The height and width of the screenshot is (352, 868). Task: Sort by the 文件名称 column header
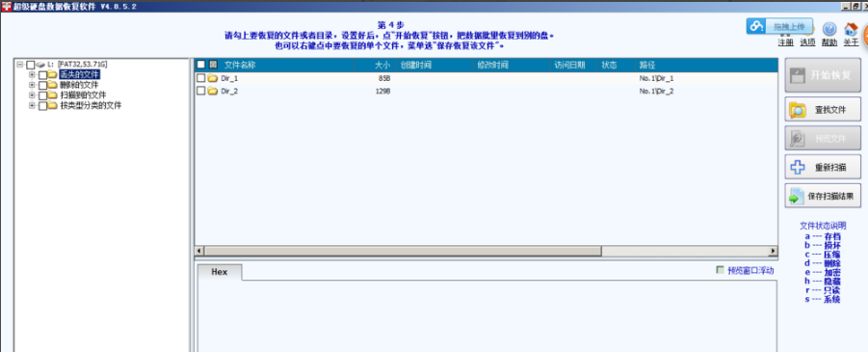(240, 65)
